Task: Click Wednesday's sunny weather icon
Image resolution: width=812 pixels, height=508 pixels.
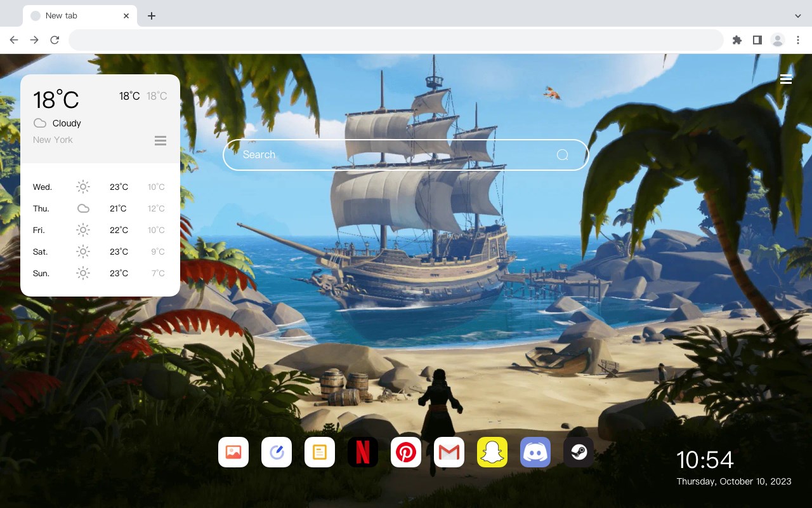Action: pyautogui.click(x=83, y=187)
